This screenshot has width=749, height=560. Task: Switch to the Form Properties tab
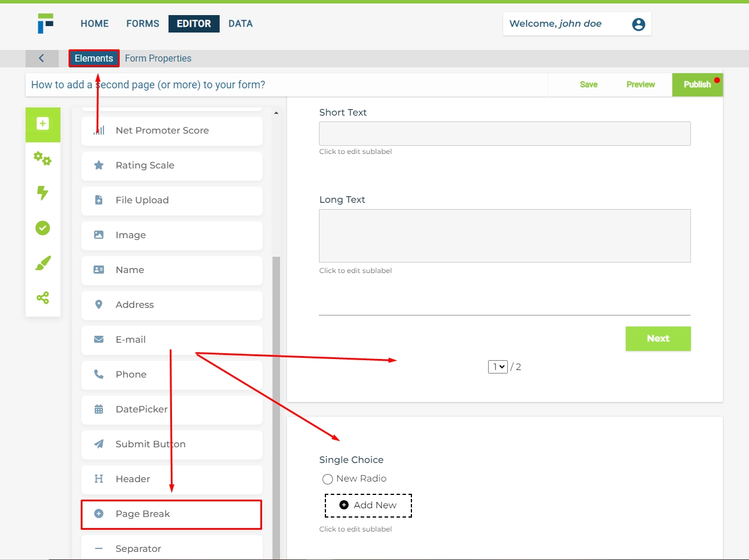pyautogui.click(x=158, y=58)
